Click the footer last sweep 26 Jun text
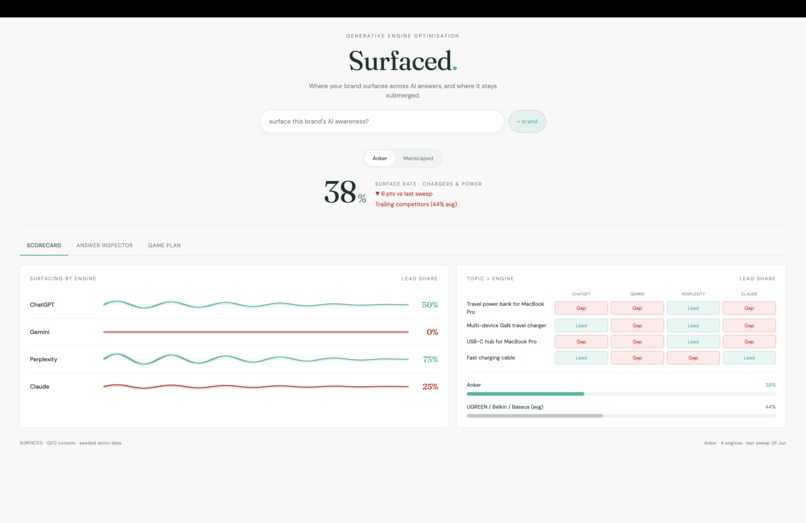The height and width of the screenshot is (523, 806). [x=745, y=443]
